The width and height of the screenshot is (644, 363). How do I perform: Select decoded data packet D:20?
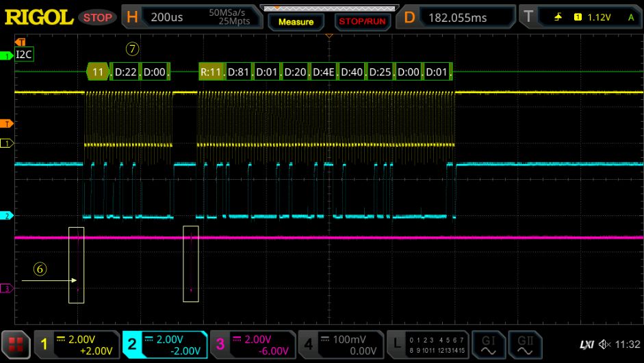coord(295,72)
